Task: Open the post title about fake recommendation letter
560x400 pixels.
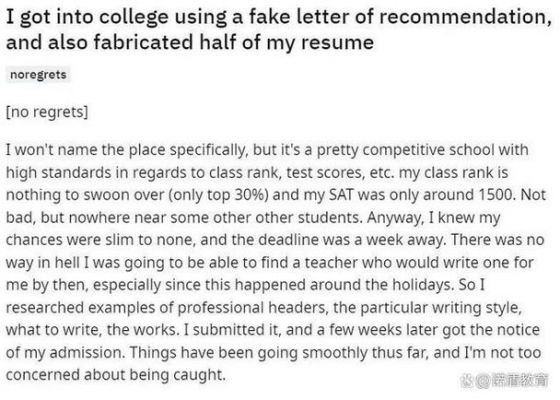Action: 279,30
